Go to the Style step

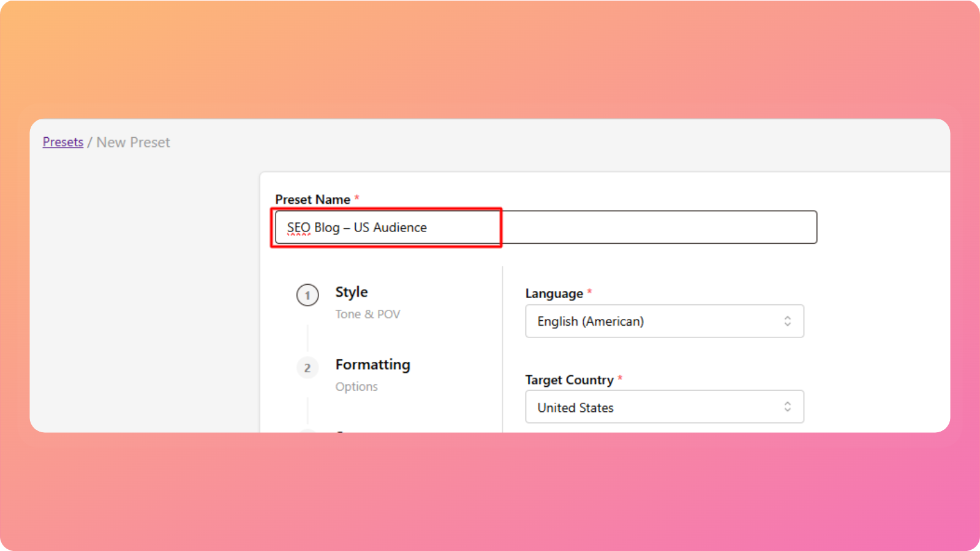pos(352,292)
